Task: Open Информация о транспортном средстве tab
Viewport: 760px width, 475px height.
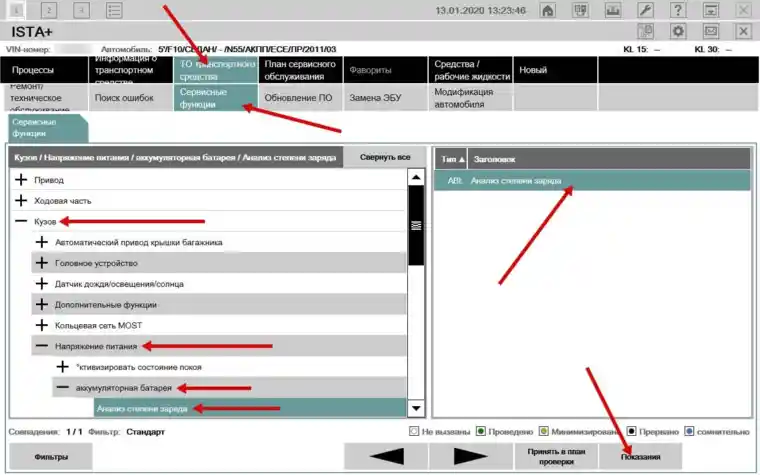Action: [130, 70]
